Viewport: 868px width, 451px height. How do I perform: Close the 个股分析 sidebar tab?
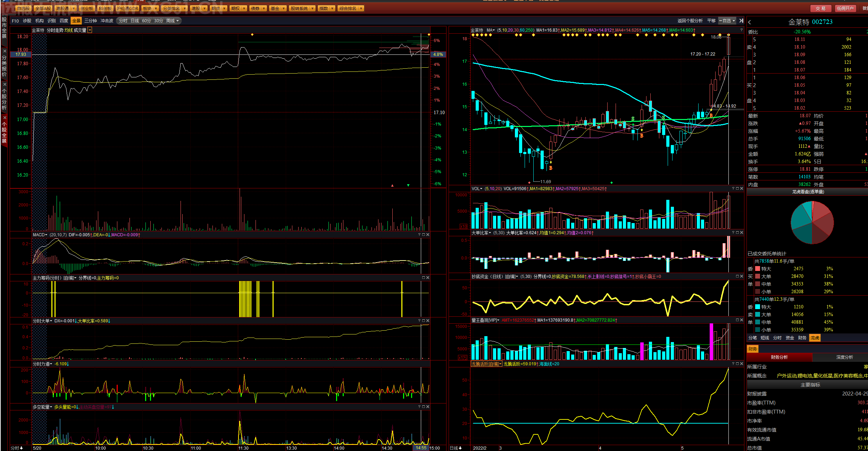[5, 84]
